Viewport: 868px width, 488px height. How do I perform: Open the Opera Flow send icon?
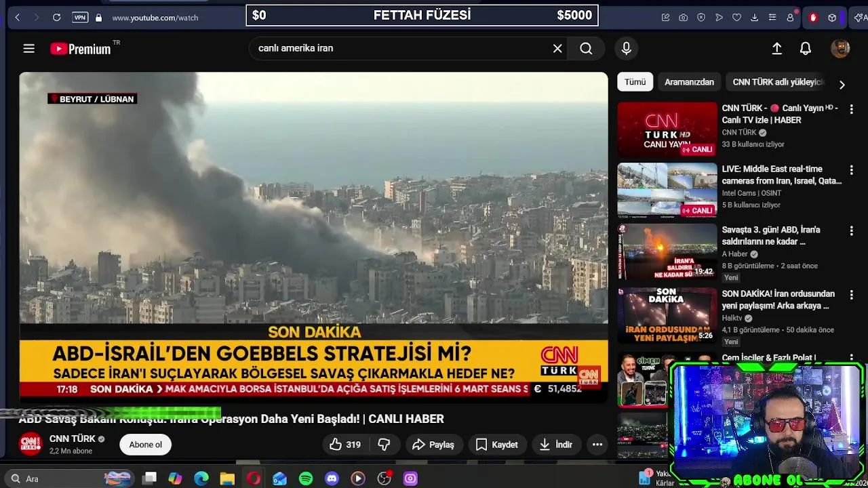(719, 18)
